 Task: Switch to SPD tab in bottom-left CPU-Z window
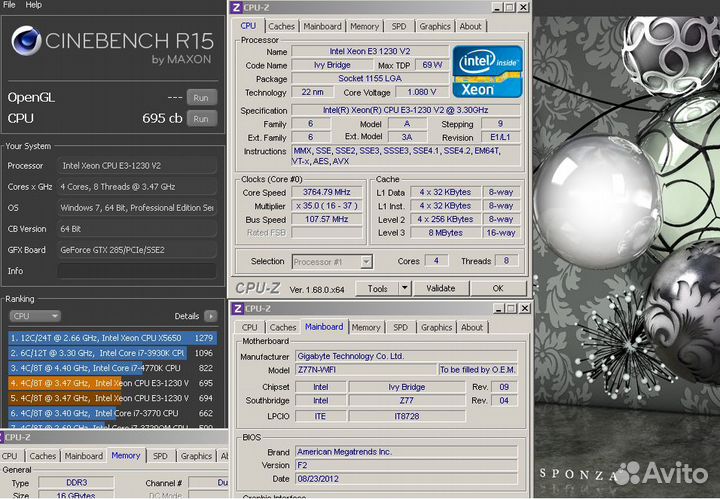(x=160, y=456)
